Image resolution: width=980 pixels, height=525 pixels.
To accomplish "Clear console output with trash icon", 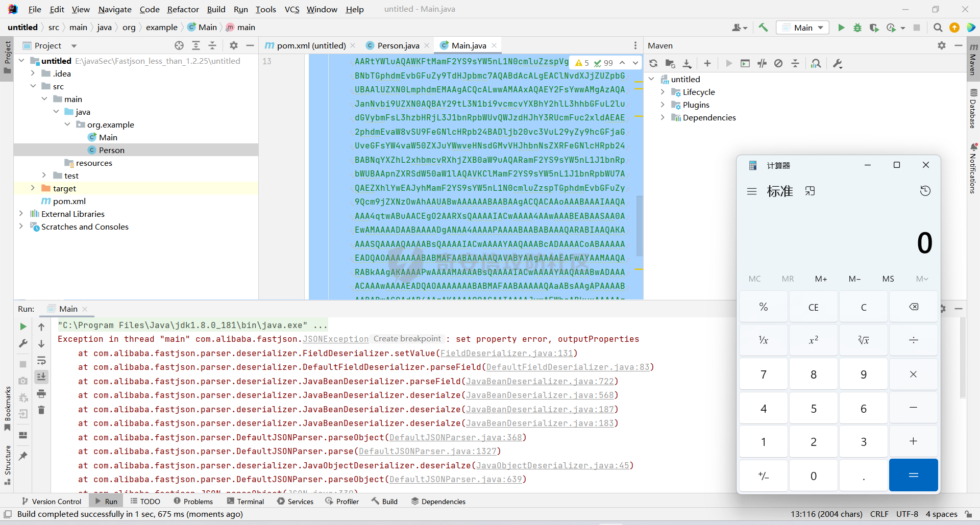I will pos(41,410).
